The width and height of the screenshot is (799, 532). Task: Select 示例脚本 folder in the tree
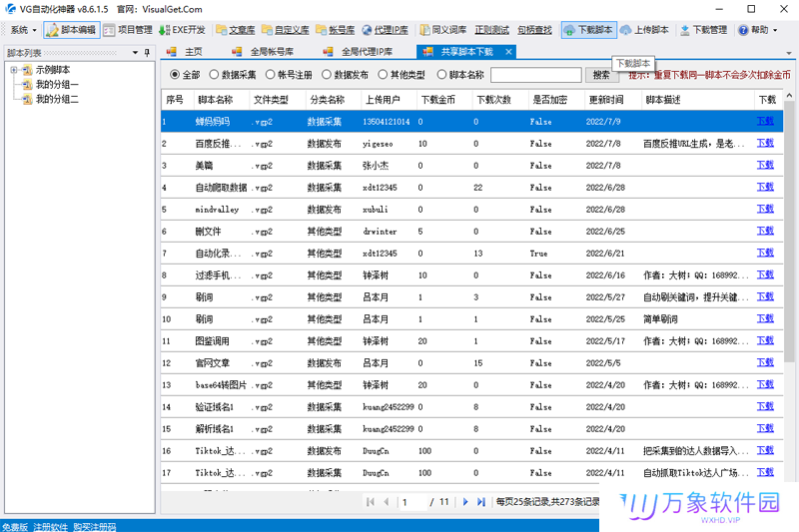tap(53, 70)
